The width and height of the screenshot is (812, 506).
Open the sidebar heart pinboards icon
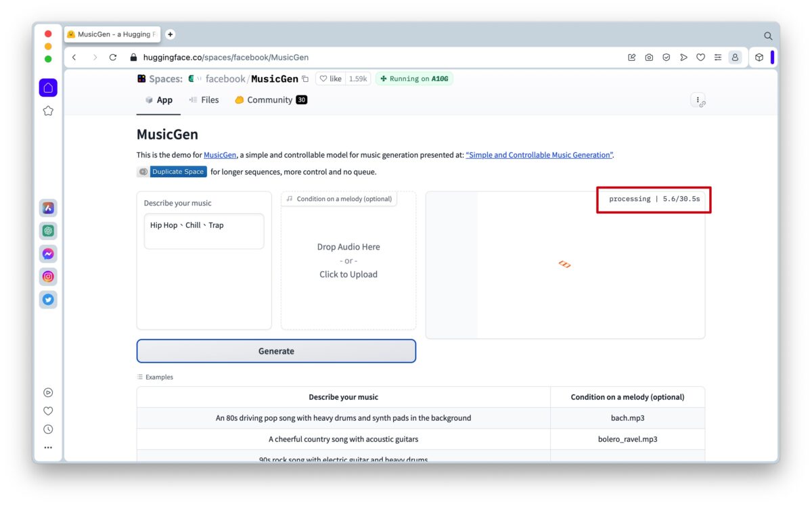click(48, 411)
